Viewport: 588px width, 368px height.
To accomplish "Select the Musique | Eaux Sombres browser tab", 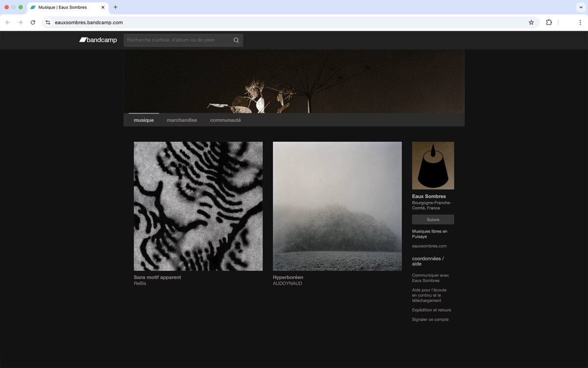I will click(68, 7).
